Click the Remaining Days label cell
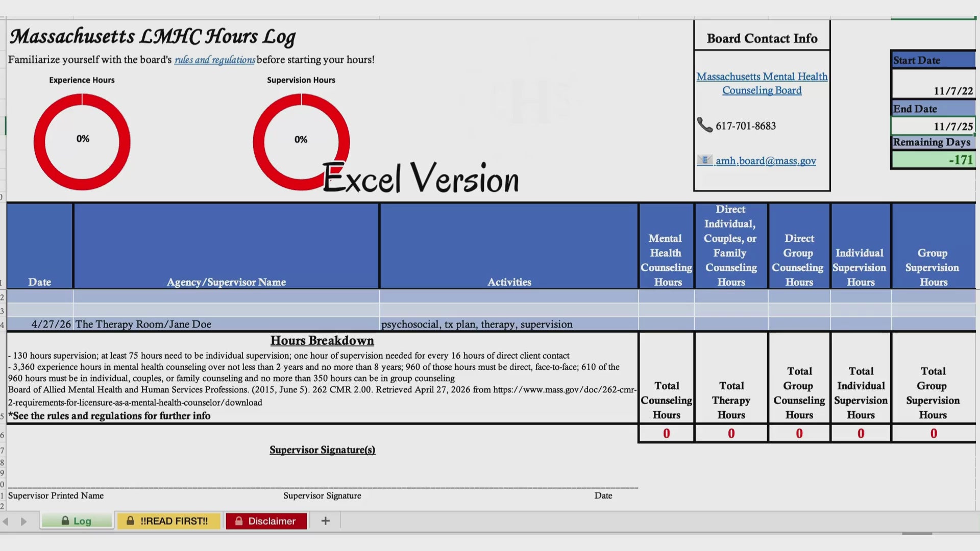The height and width of the screenshot is (551, 980). click(x=934, y=142)
